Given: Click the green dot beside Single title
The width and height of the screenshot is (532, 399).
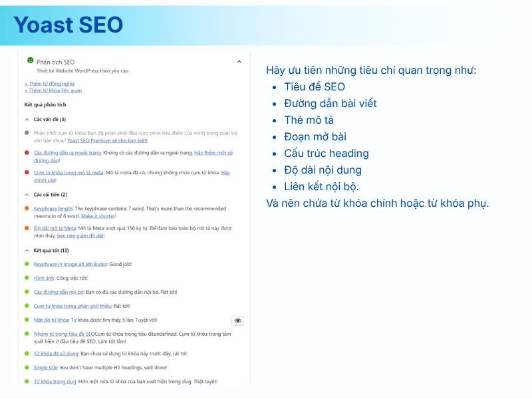Looking at the screenshot, I should [26, 367].
